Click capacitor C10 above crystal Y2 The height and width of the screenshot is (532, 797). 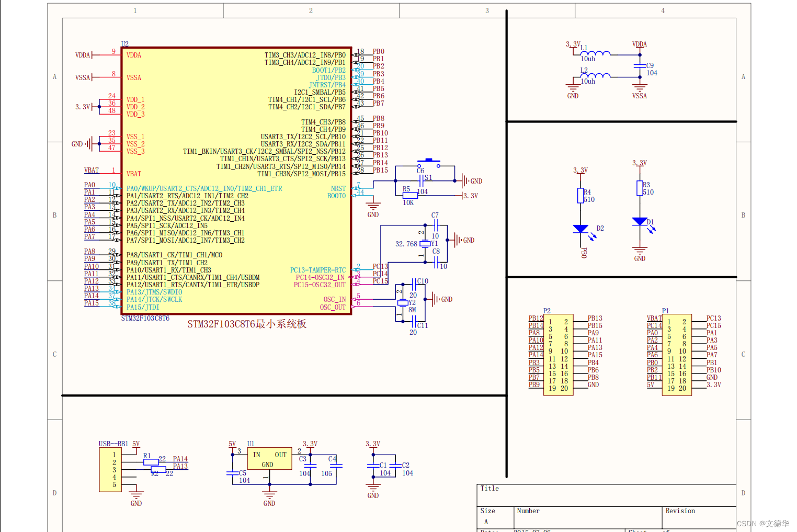pos(413,285)
